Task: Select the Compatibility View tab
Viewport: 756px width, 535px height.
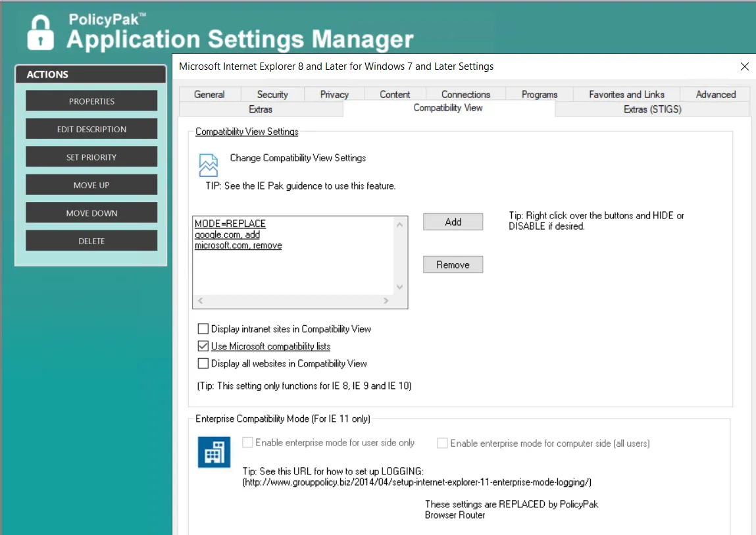Action: point(448,108)
